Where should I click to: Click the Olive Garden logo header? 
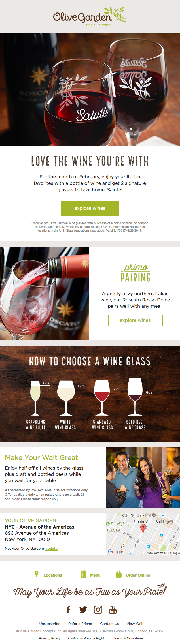pos(90,17)
